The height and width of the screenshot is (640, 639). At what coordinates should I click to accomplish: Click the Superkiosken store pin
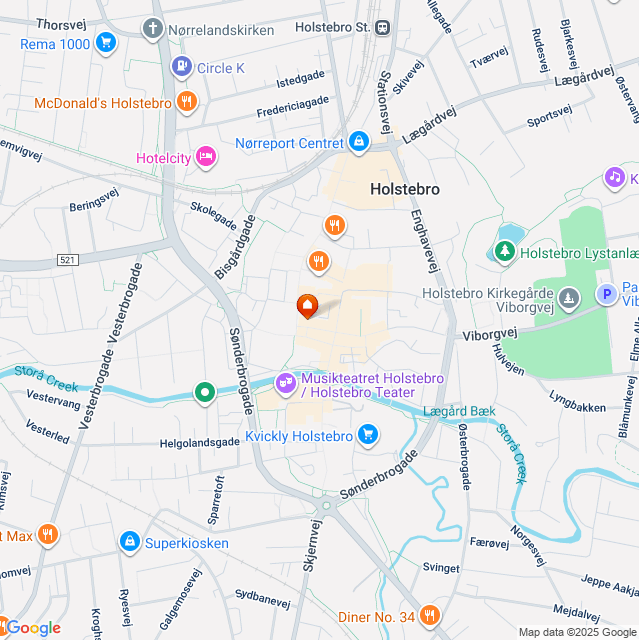click(130, 541)
